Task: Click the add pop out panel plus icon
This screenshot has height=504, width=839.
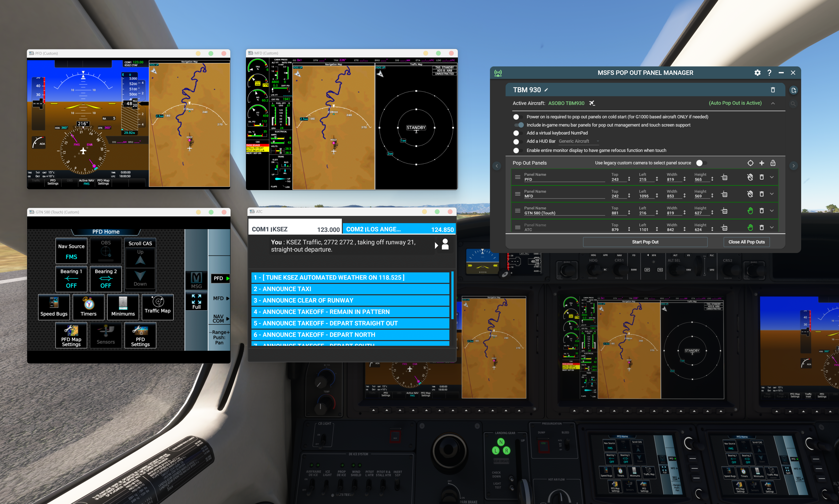Action: [x=762, y=163]
